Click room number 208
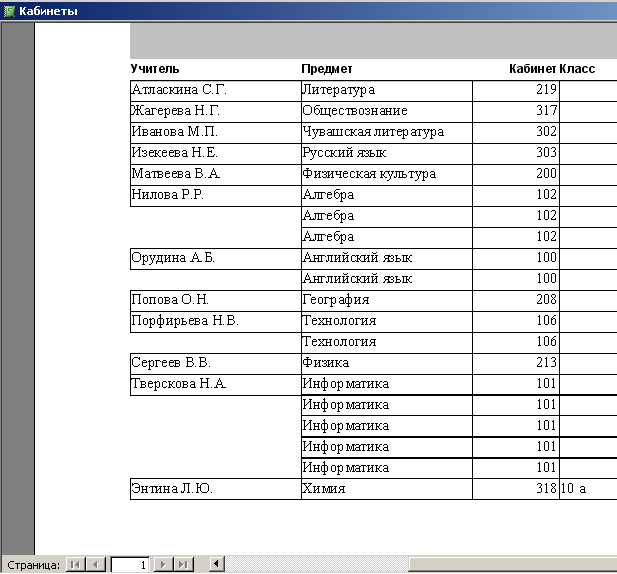Viewport: 617px width, 574px height. click(x=516, y=301)
